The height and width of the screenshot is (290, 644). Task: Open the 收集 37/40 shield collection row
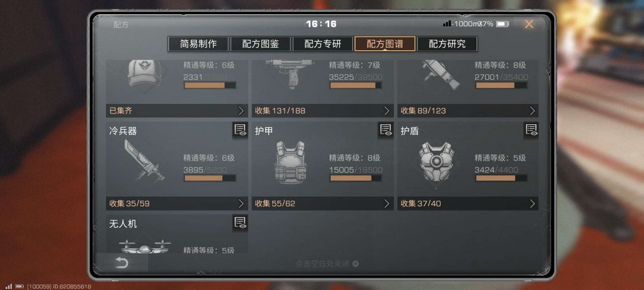click(468, 203)
